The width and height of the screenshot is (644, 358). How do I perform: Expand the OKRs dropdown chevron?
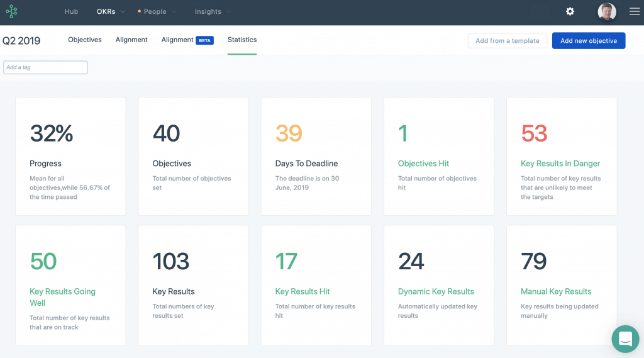tap(123, 12)
